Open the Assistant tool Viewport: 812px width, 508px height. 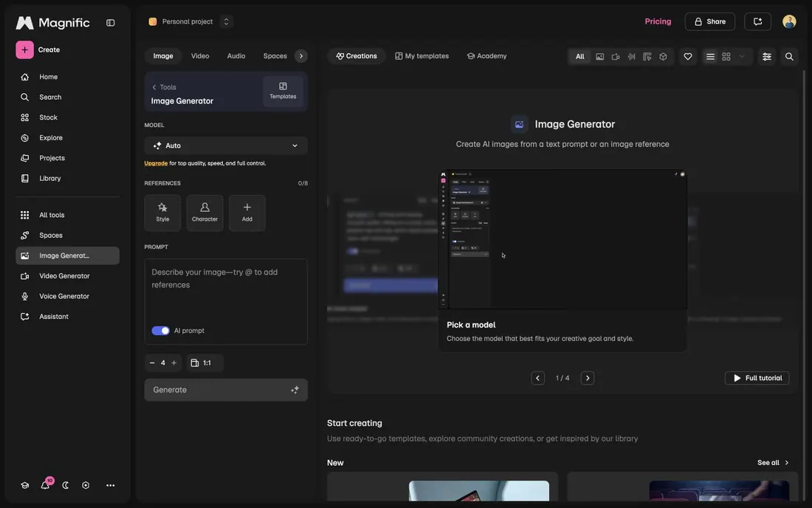[x=67, y=317]
